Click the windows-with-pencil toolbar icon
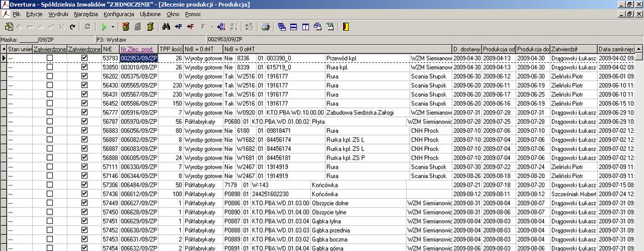This screenshot has height=251, width=644. (317, 27)
